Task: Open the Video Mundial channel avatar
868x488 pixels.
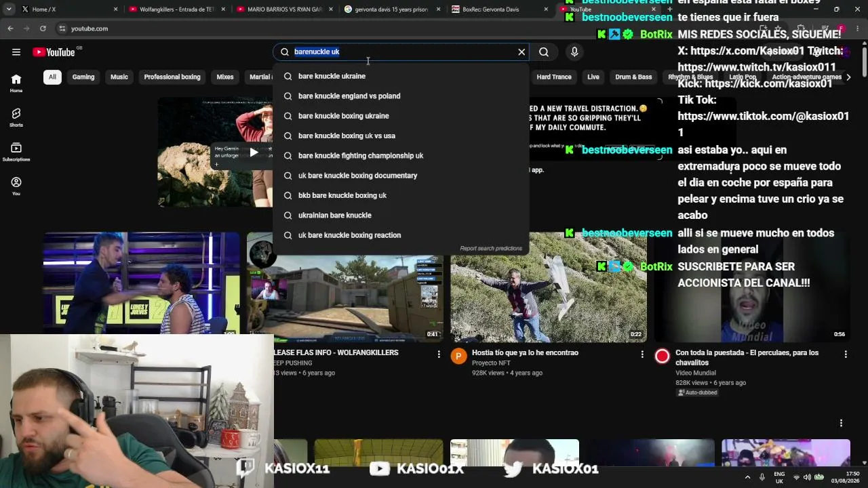Action: pyautogui.click(x=663, y=356)
